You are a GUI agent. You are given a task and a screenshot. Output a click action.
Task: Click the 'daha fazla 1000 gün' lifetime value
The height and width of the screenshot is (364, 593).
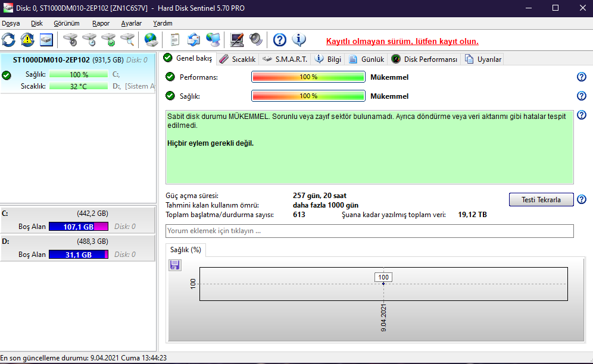coord(326,205)
